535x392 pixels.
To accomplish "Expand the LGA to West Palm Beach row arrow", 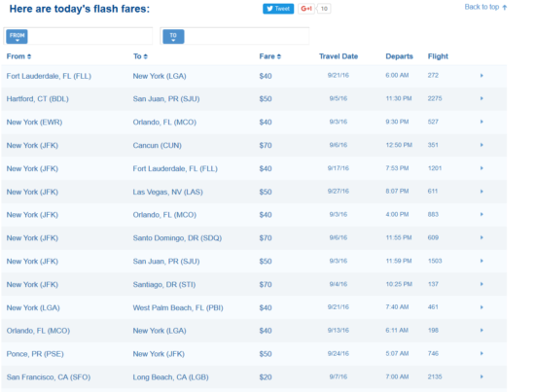I will tap(481, 307).
